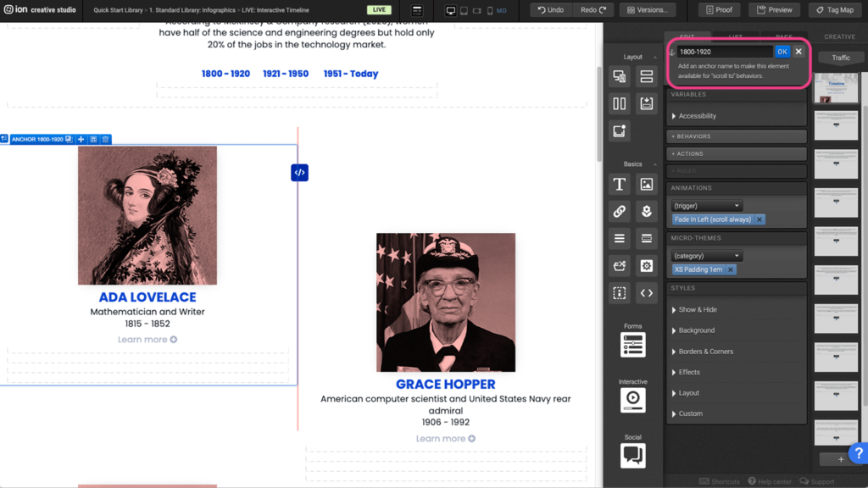Viewport: 868px width, 488px height.
Task: Open the Interactive elements icon
Action: coord(632,400)
